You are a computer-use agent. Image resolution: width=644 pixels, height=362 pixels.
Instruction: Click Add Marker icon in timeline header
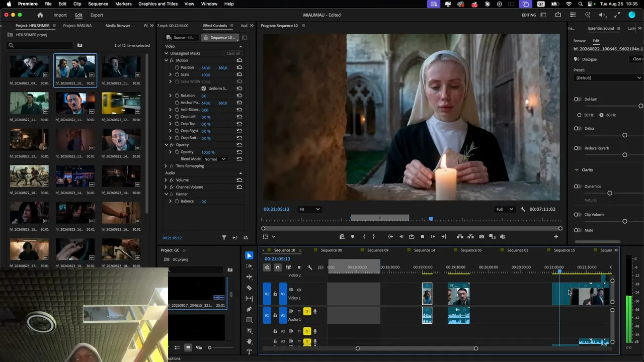299,267
